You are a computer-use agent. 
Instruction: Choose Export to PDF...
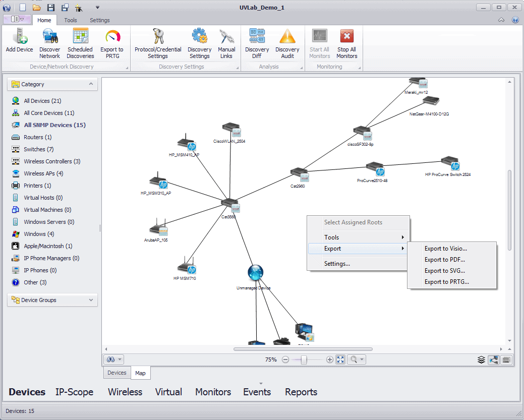pos(444,260)
